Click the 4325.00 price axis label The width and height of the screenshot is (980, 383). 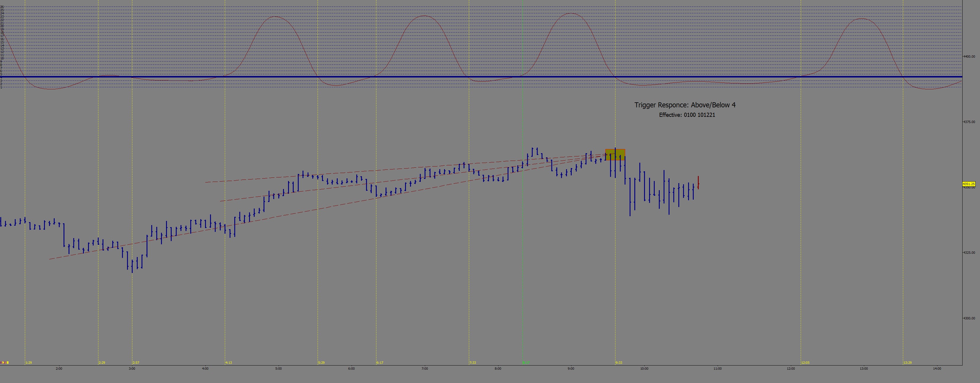(x=969, y=253)
